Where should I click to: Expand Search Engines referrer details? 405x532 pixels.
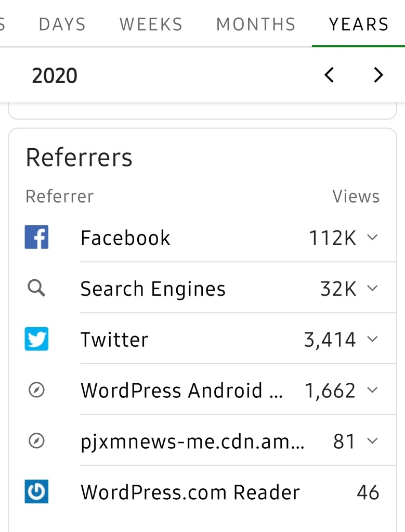(372, 289)
